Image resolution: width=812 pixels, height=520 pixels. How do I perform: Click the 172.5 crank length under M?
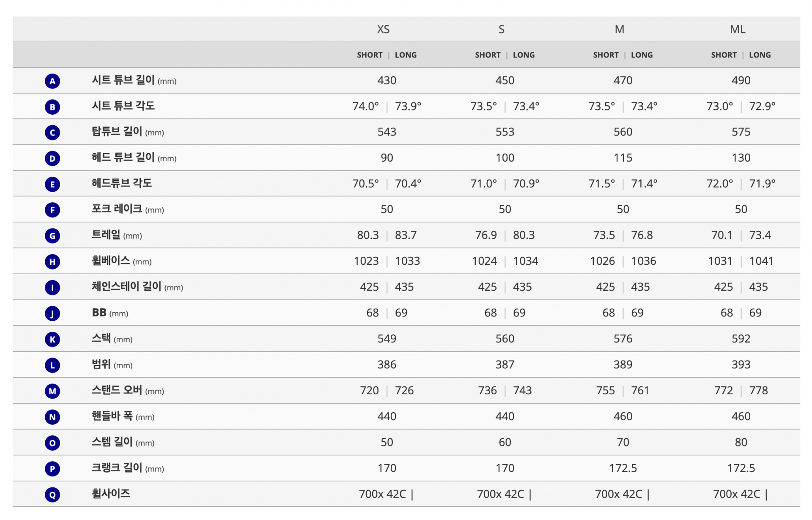pos(623,468)
